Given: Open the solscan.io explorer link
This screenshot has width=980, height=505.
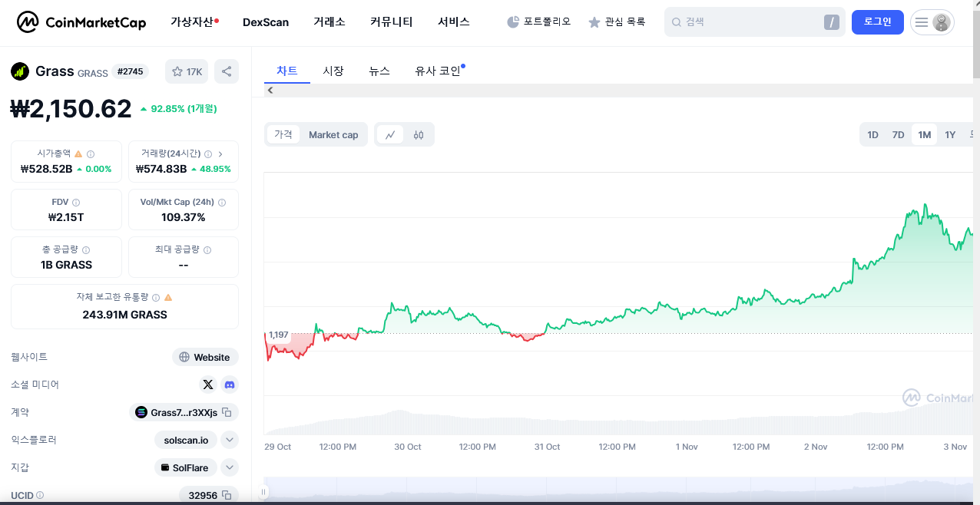Looking at the screenshot, I should [x=186, y=440].
